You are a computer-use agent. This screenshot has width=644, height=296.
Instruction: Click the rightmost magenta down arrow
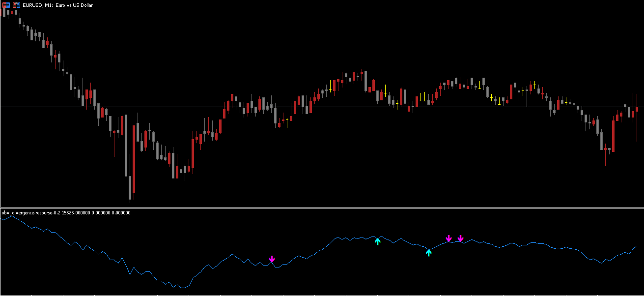(460, 238)
